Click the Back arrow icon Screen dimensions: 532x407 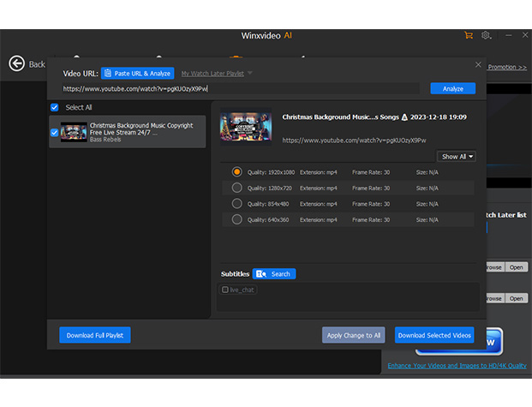pos(16,63)
